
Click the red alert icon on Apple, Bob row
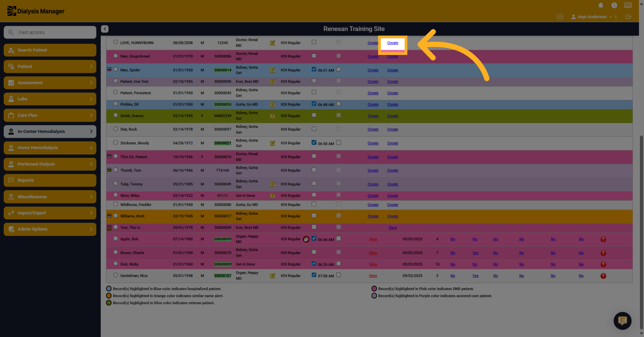[603, 239]
